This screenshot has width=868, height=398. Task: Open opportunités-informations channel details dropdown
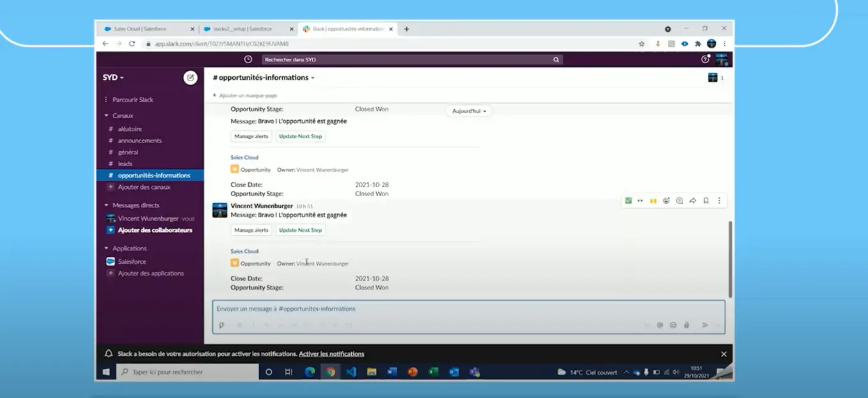pyautogui.click(x=264, y=78)
